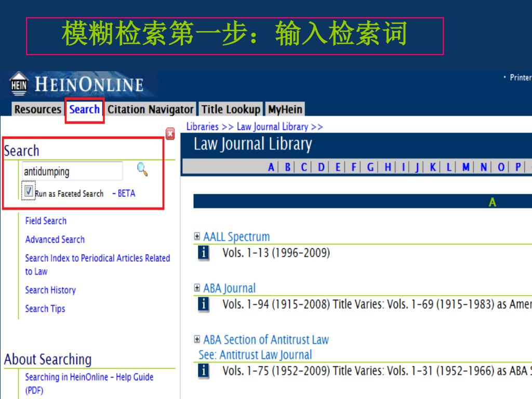Jump to letter G in alphabet index
Viewport: 532px width, 399px height.
(370, 167)
